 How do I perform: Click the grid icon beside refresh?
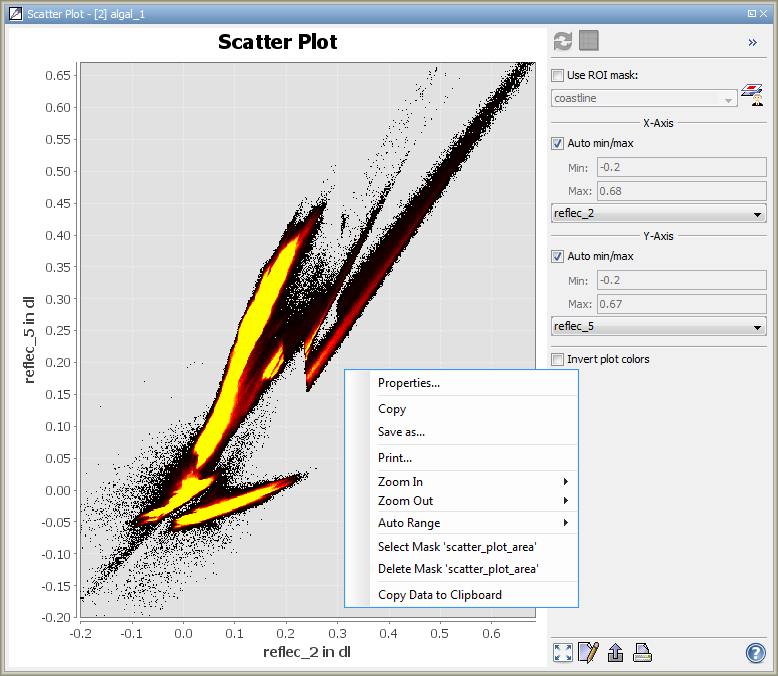click(x=589, y=41)
